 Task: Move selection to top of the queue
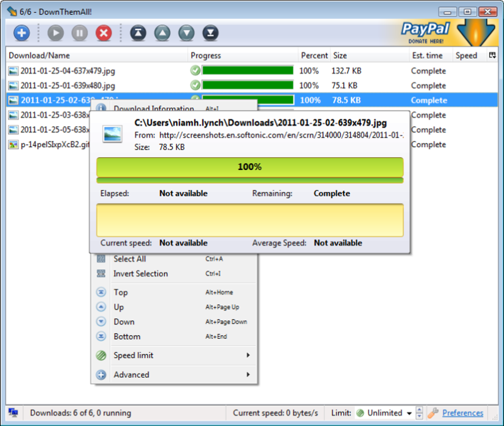click(x=138, y=33)
